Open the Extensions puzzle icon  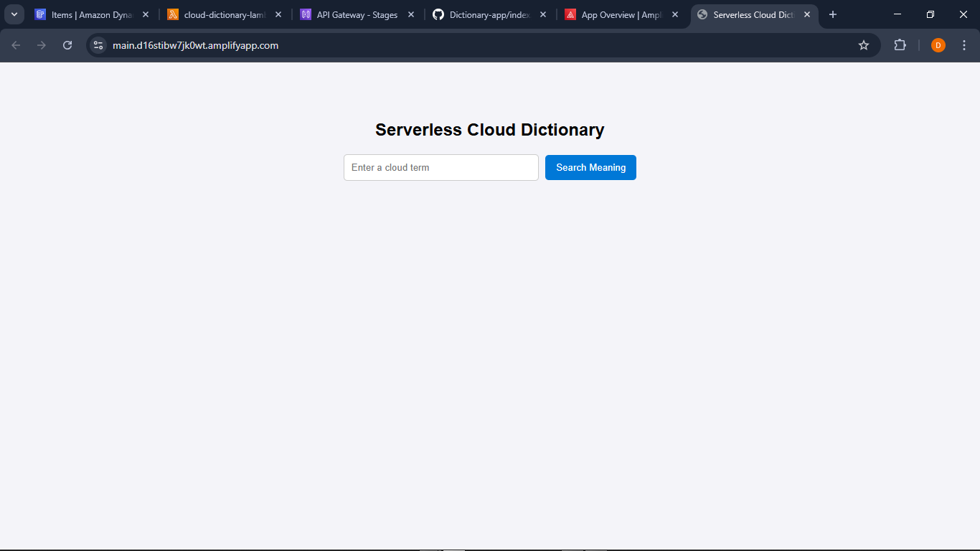pyautogui.click(x=900, y=44)
